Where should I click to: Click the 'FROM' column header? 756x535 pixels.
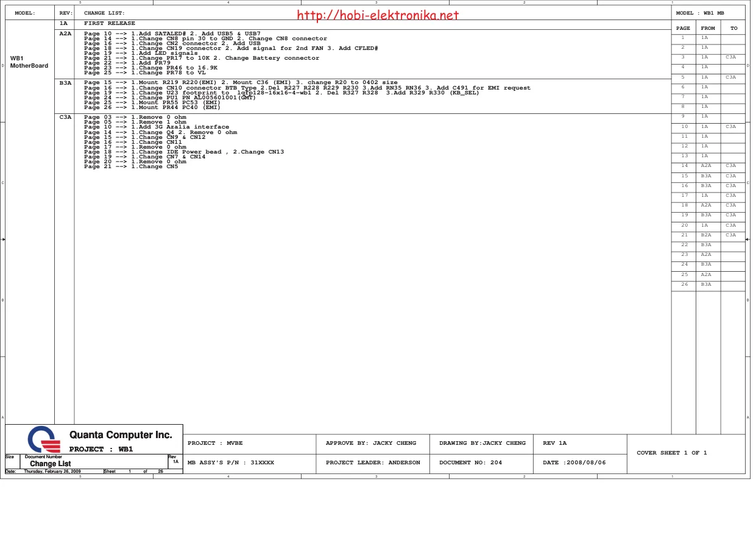tap(708, 28)
